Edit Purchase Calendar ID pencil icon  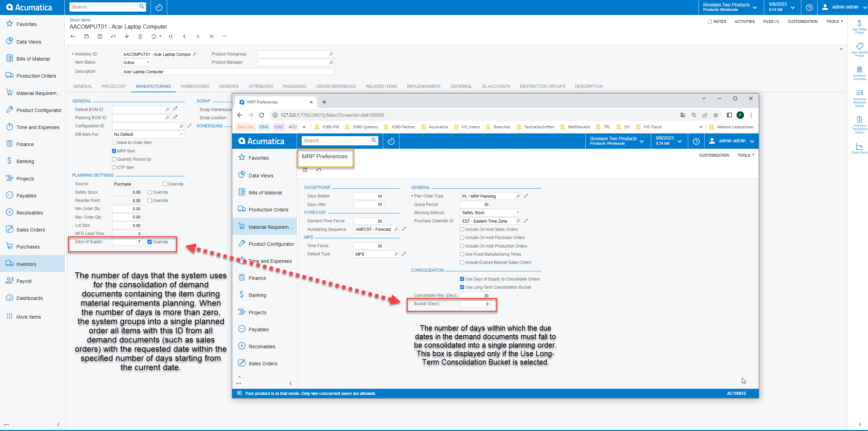tap(526, 221)
